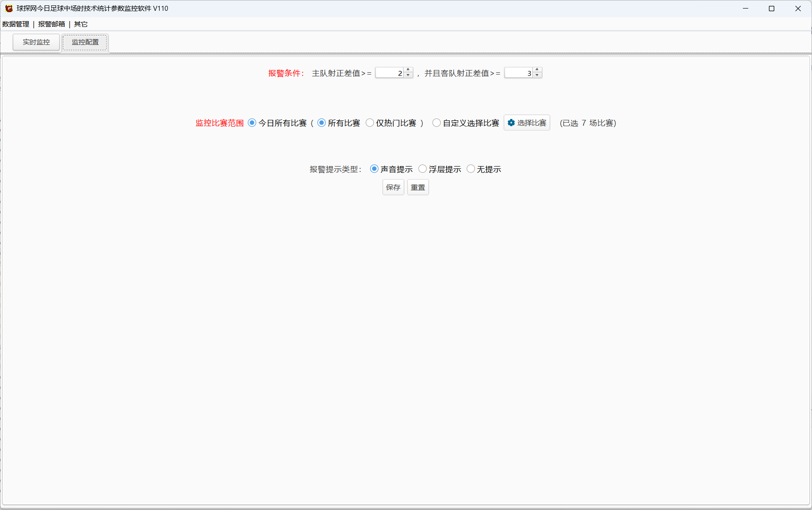Open the 其它 menu
This screenshot has height=510, width=812.
[81, 24]
